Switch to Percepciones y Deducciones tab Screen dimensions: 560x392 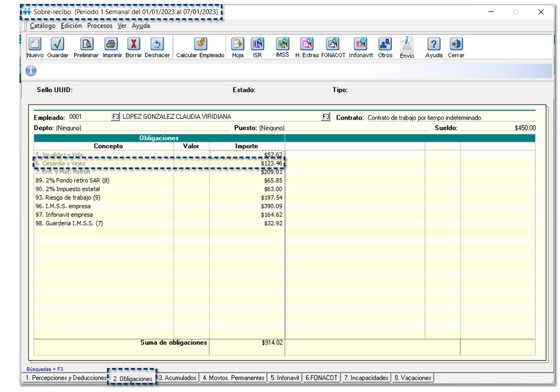point(65,378)
